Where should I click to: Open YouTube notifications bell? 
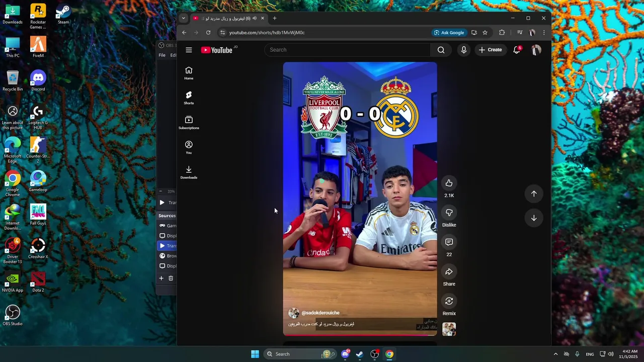[x=517, y=50]
